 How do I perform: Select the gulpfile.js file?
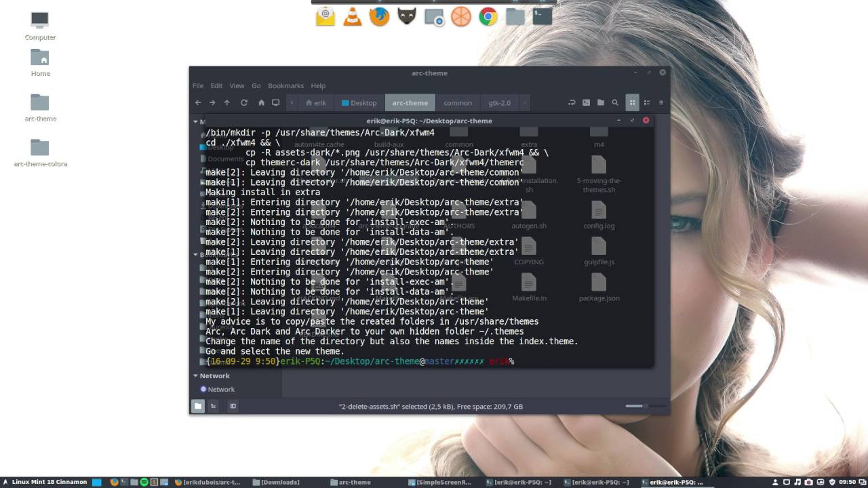pos(599,251)
